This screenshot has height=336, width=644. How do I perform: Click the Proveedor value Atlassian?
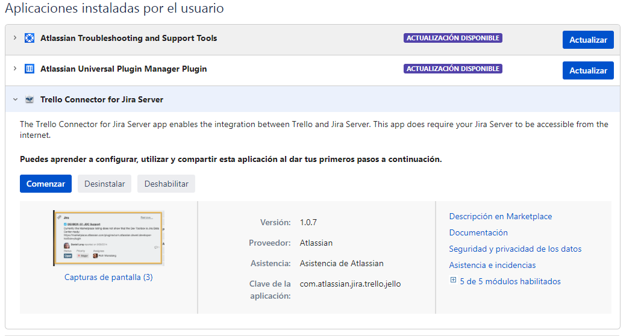pos(316,243)
